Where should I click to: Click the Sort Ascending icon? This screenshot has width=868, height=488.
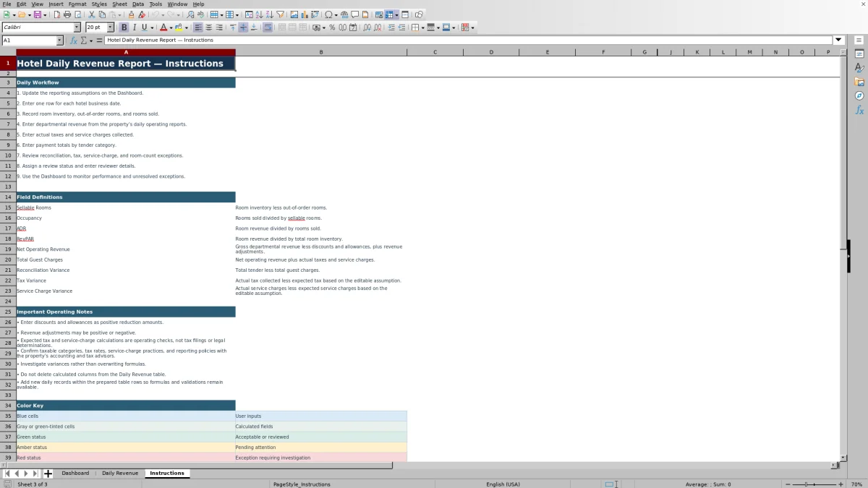pyautogui.click(x=258, y=14)
